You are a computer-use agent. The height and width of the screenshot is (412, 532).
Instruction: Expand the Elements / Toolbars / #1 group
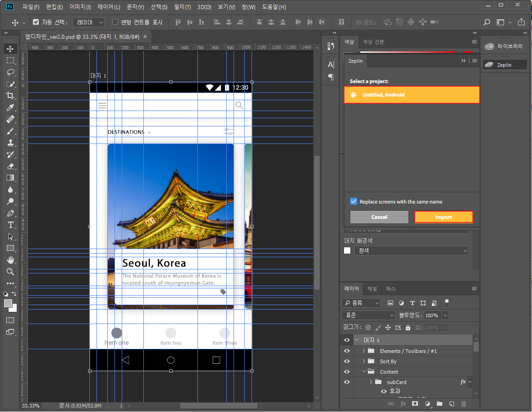tap(364, 351)
